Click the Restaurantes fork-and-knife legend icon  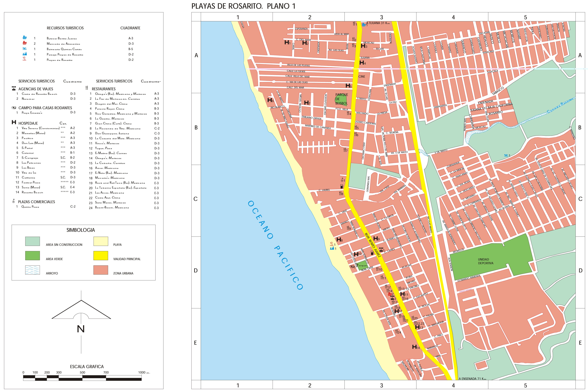pos(87,88)
